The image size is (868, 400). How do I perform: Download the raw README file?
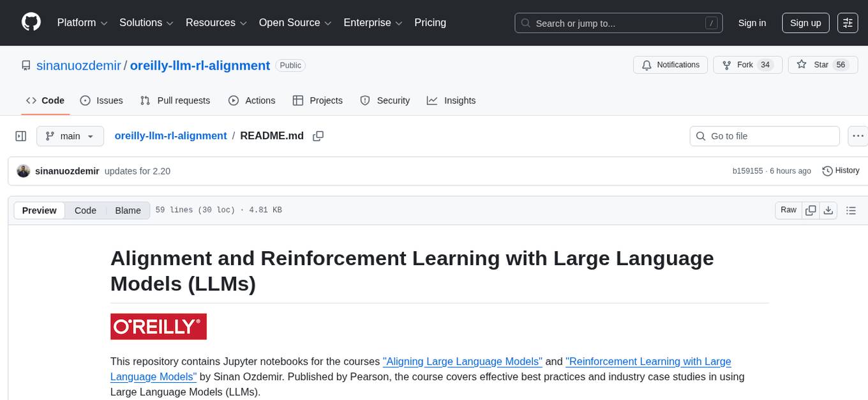(x=829, y=210)
